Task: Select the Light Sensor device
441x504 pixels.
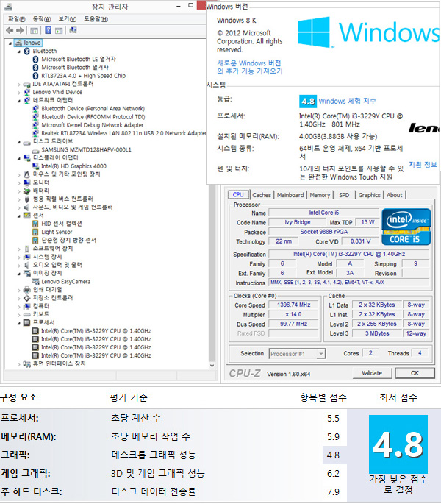Action: (x=57, y=232)
